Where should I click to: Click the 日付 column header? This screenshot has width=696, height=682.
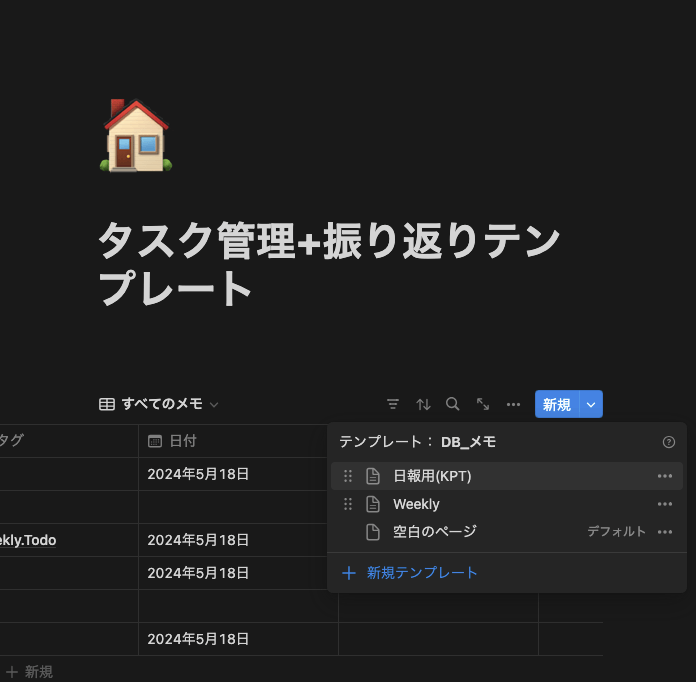(233, 441)
